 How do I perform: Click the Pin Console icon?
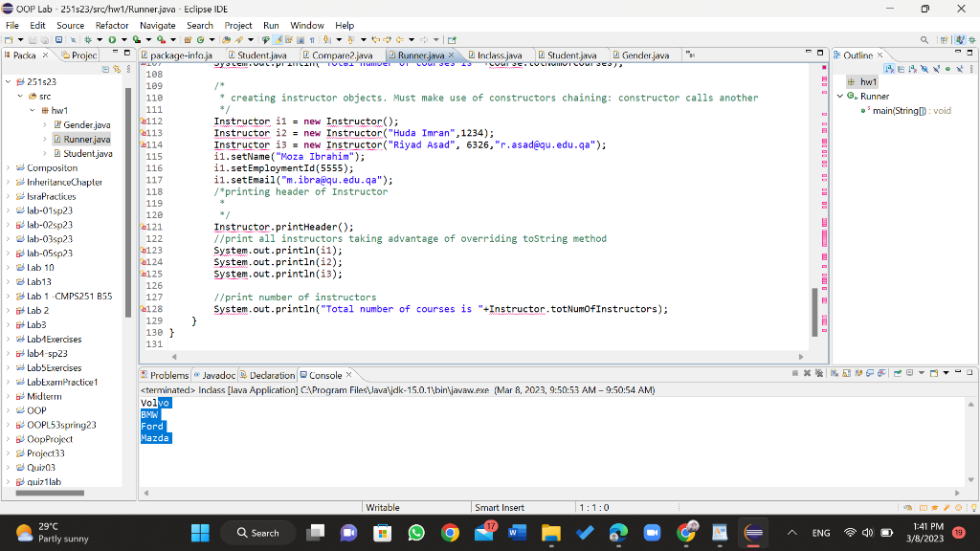[898, 373]
